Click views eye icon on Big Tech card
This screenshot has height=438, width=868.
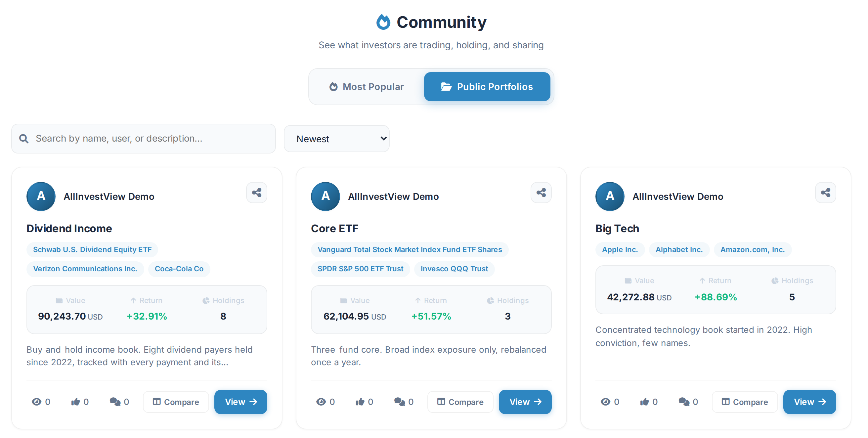coord(605,402)
